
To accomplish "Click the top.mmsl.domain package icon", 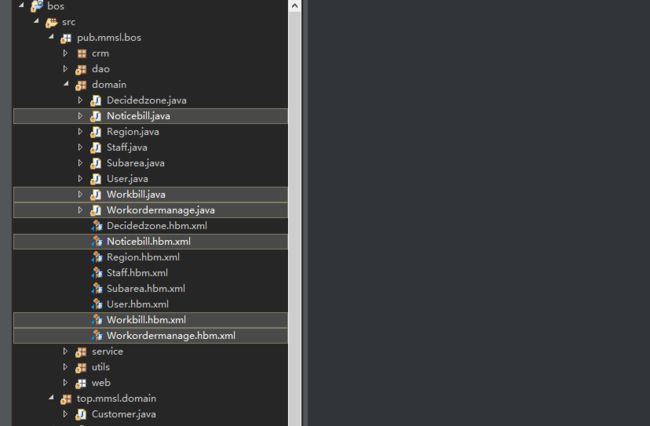I will tap(66, 399).
